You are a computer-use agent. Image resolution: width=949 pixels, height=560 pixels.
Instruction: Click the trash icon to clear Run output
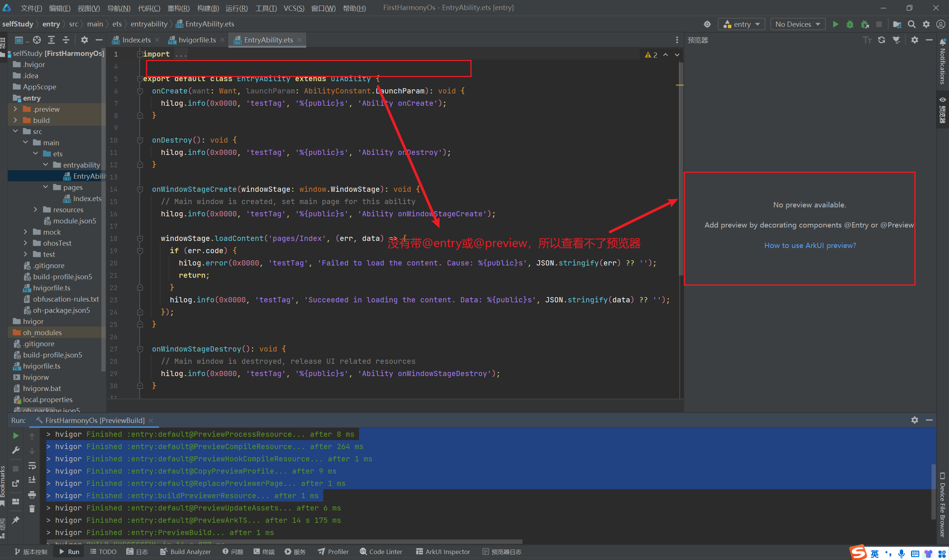click(32, 509)
